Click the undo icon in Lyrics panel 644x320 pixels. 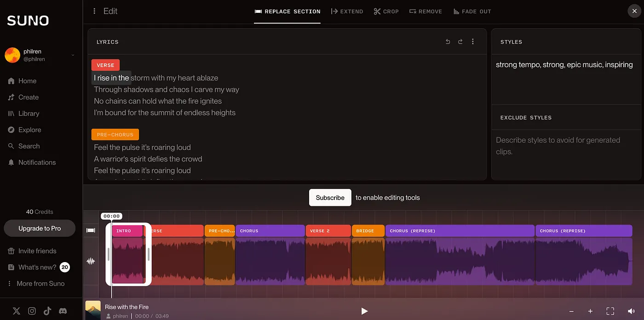pos(448,42)
